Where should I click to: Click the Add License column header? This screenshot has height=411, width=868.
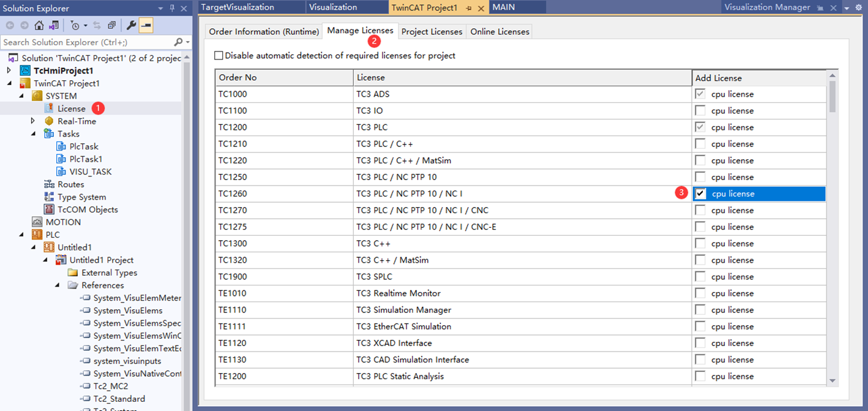click(x=759, y=78)
